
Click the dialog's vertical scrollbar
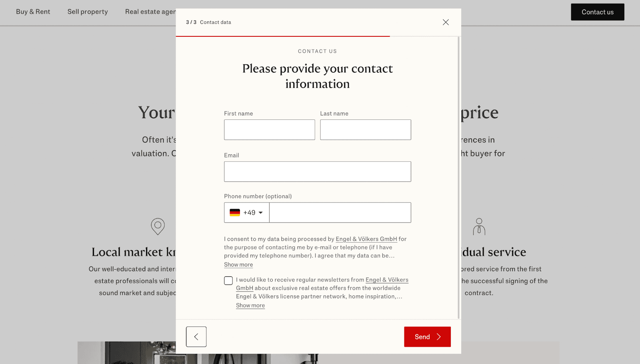tap(458, 176)
